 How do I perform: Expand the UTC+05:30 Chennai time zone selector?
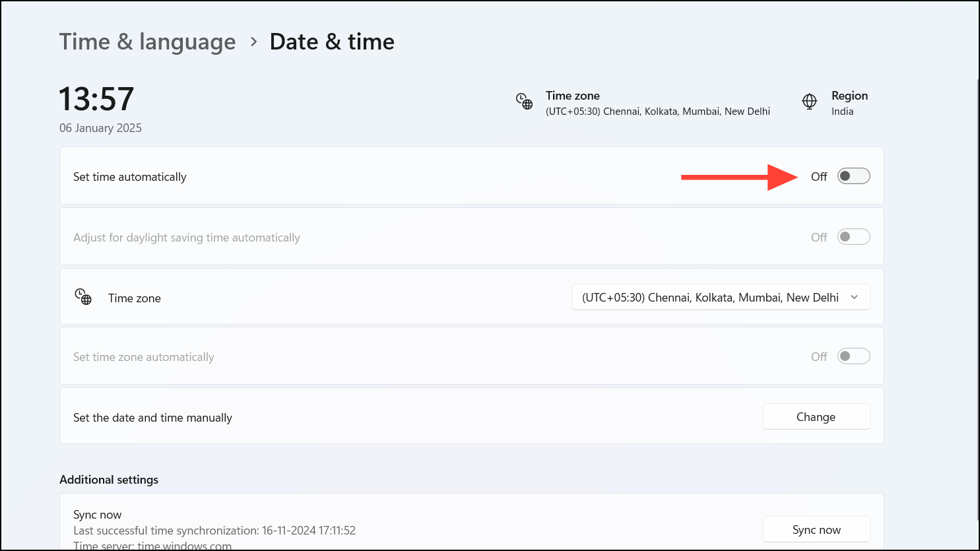click(x=720, y=297)
